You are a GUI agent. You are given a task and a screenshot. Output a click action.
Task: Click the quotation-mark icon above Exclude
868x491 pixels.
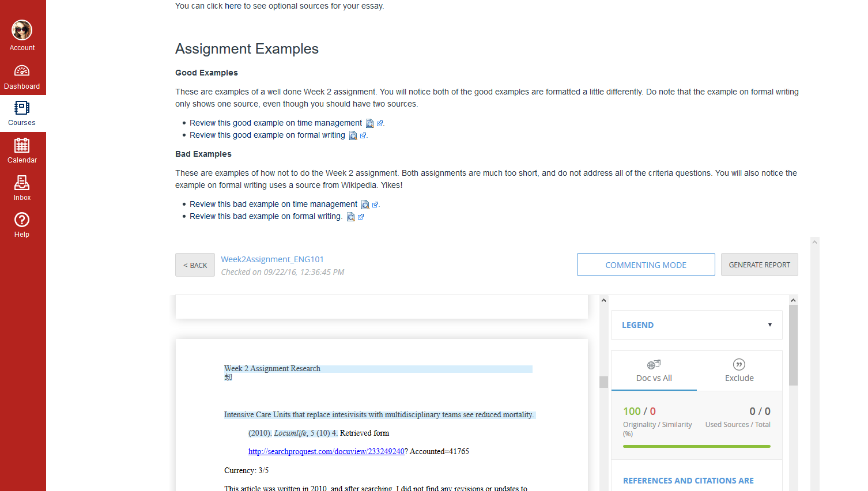tap(738, 364)
